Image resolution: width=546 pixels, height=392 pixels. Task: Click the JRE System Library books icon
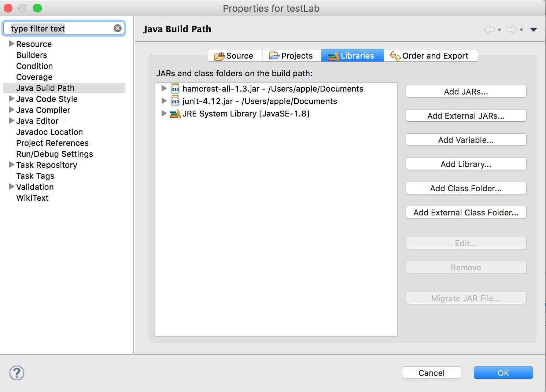click(175, 114)
